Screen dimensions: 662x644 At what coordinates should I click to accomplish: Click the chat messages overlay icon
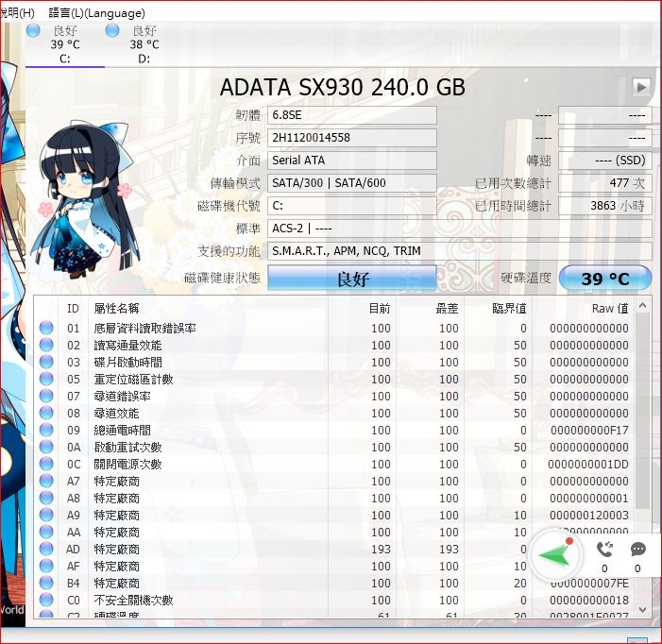637,549
